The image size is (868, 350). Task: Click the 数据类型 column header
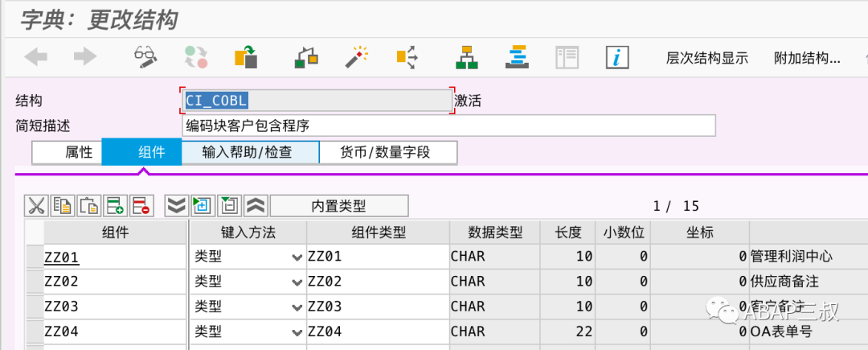point(495,233)
